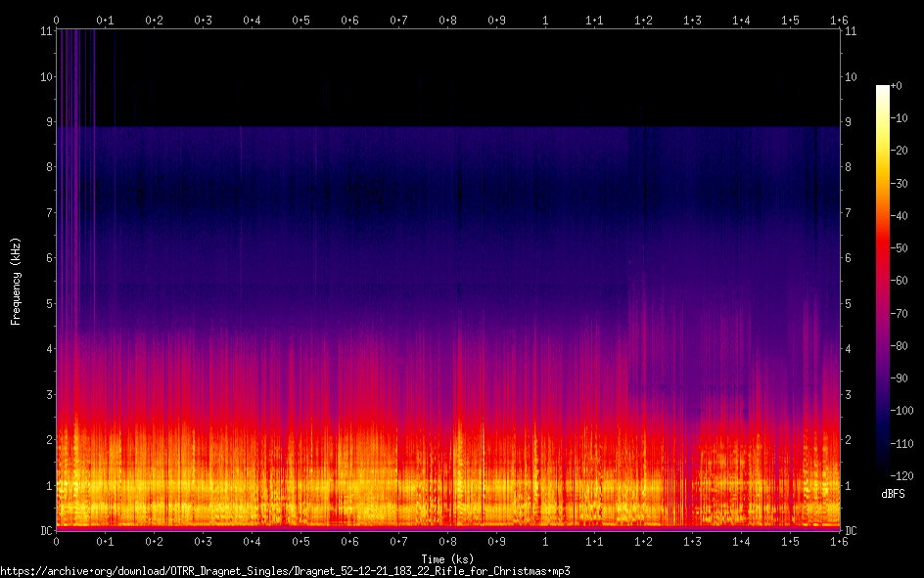
Task: Click the 11 label on the left frequency axis
Action: [43, 31]
